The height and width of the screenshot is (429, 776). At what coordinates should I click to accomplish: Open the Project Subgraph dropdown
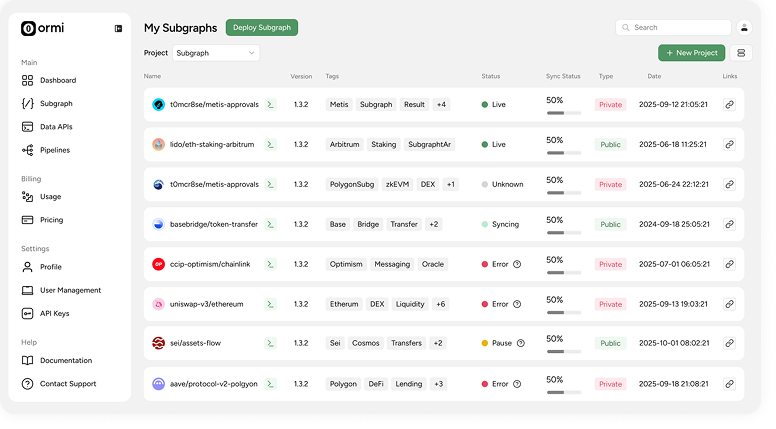tap(216, 53)
